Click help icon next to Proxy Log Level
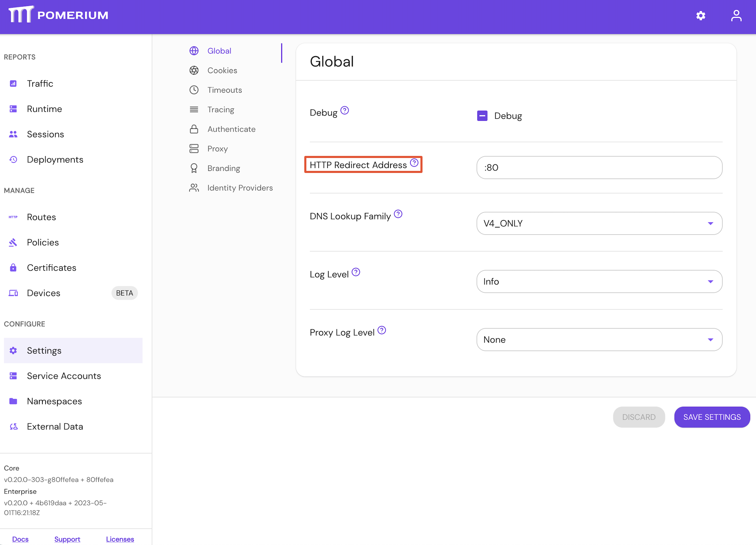Screen dimensions: 756x545 click(381, 330)
